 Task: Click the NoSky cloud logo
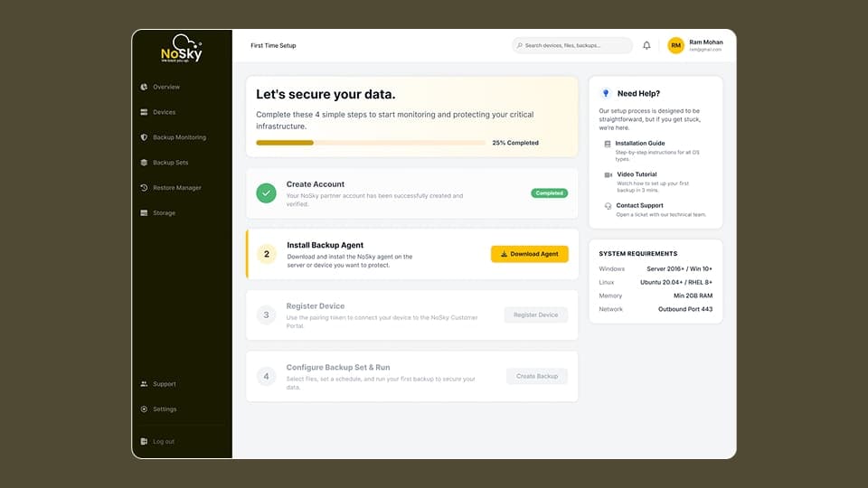click(182, 50)
